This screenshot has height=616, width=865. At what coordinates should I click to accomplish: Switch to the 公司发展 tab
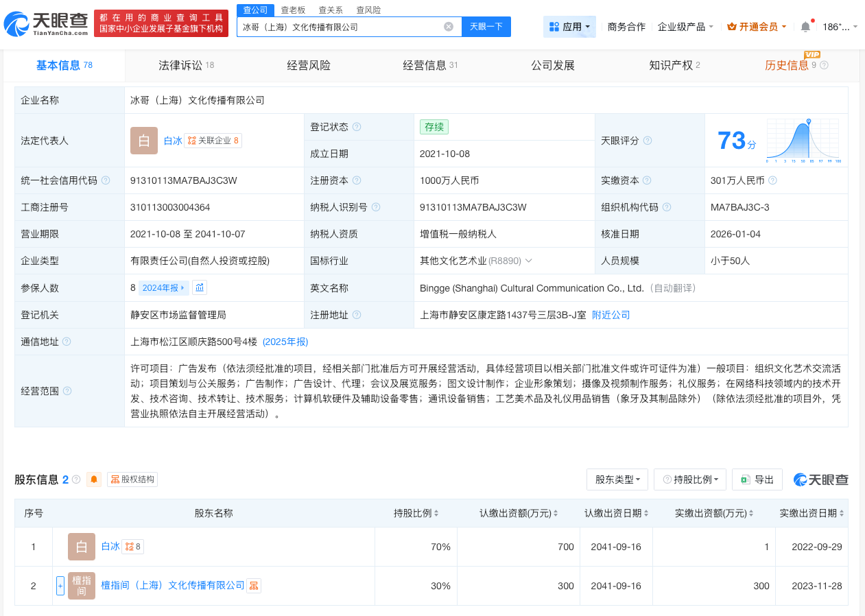(553, 66)
